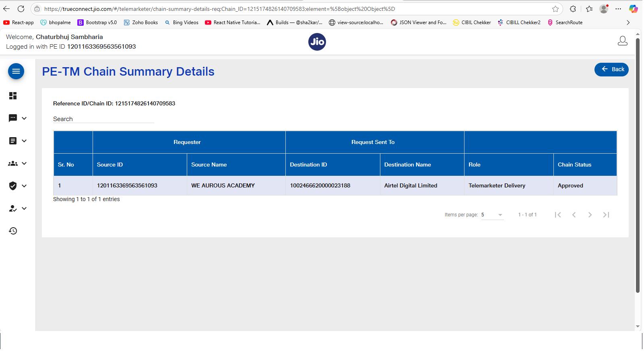Viewport: 644px width, 362px height.
Task: Open the history clock sidebar icon
Action: [x=13, y=231]
